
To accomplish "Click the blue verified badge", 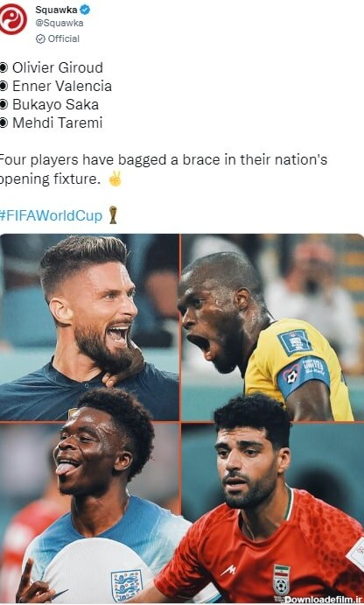I will coord(85,10).
